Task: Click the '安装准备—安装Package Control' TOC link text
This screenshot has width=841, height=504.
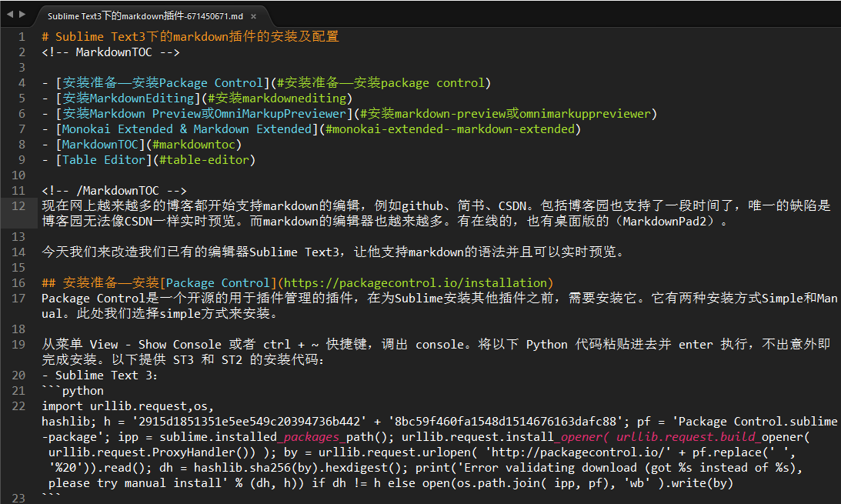Action: (x=162, y=82)
